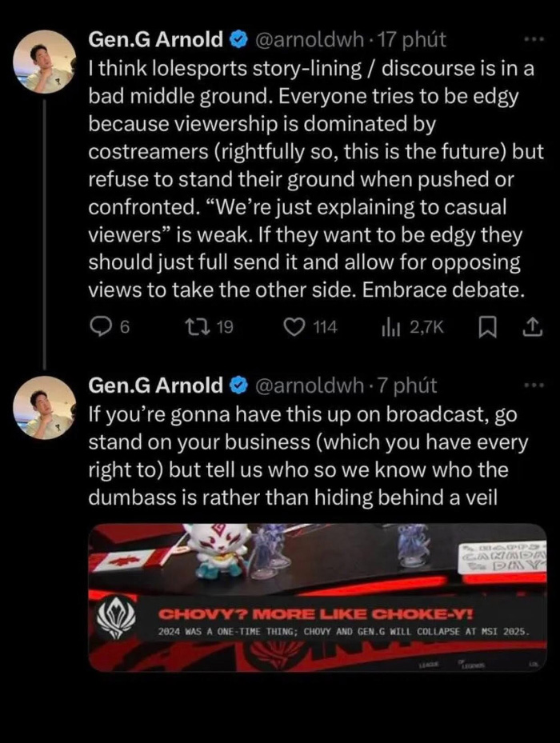Open the CHOVY CHOKE-Y broadcast image
This screenshot has height=743, width=560.
317,597
